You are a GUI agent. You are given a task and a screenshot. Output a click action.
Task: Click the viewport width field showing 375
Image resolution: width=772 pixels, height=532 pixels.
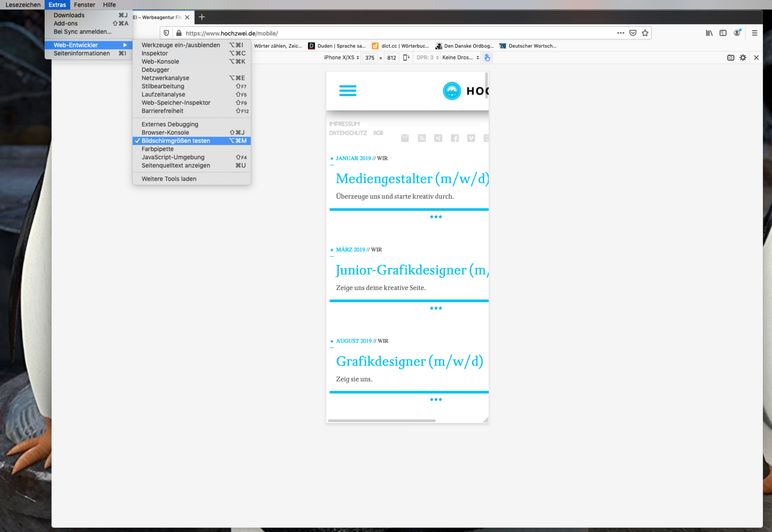(369, 57)
